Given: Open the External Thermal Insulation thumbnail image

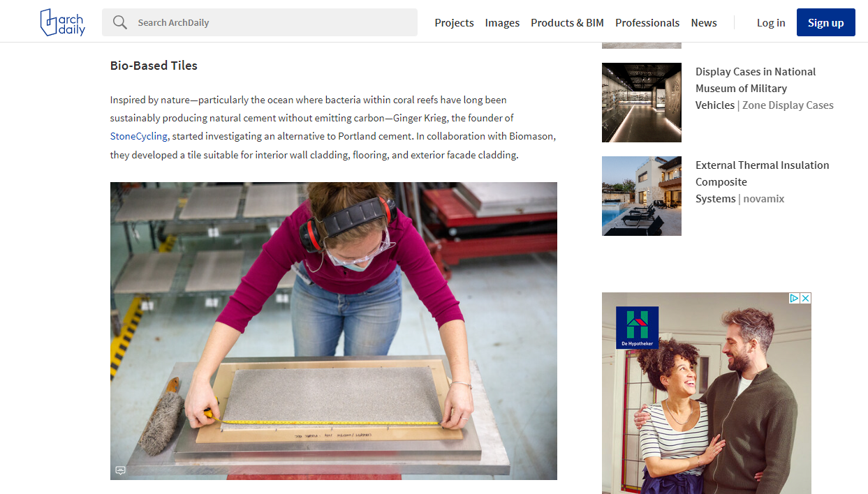Looking at the screenshot, I should pos(641,196).
